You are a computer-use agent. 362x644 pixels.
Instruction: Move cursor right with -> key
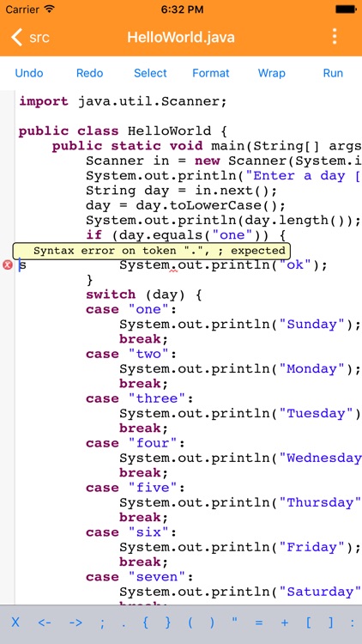75,623
